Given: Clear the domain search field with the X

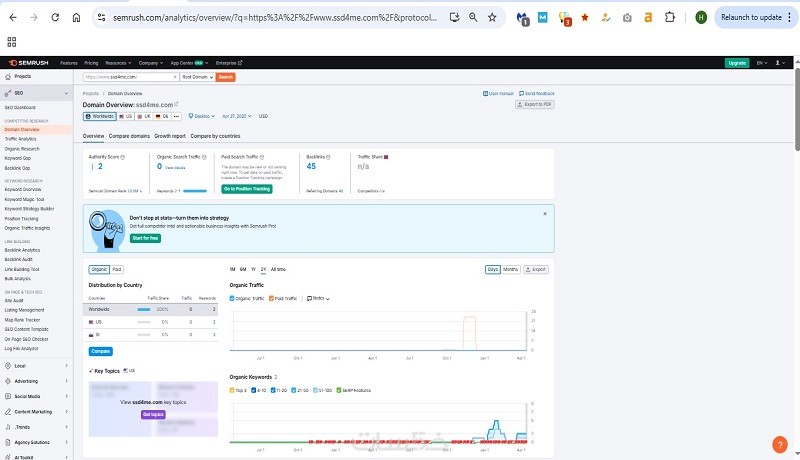Looking at the screenshot, I should click(175, 77).
